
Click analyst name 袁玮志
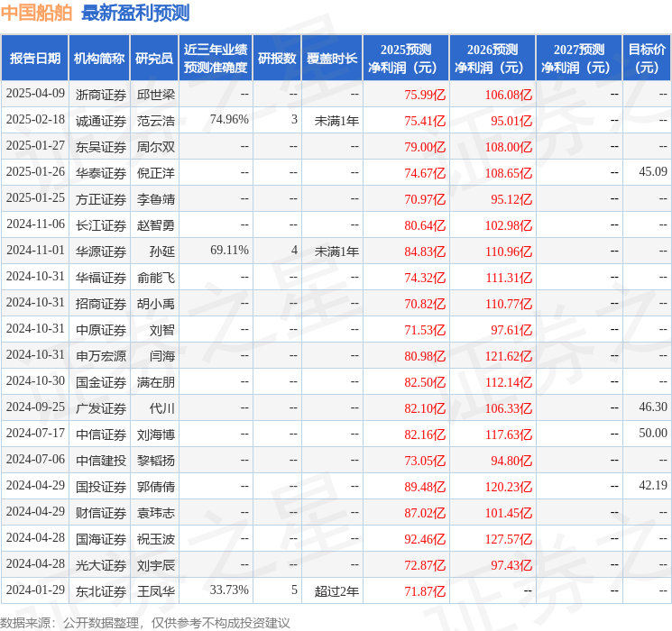tap(155, 513)
